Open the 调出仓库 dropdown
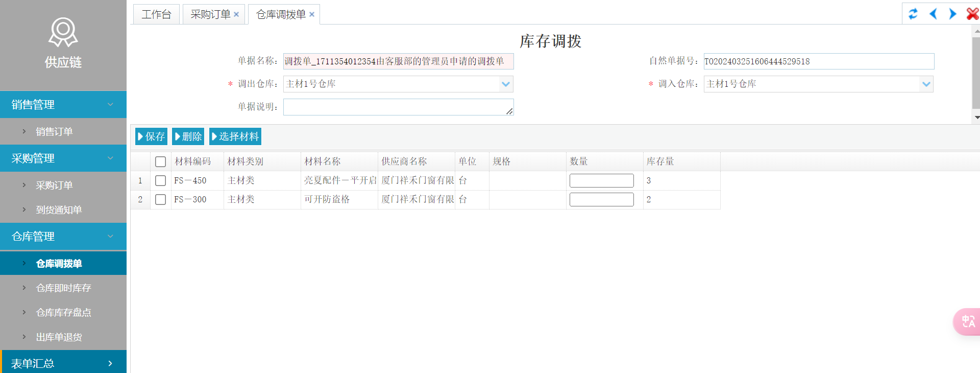Viewport: 980px width, 373px height. 506,84
